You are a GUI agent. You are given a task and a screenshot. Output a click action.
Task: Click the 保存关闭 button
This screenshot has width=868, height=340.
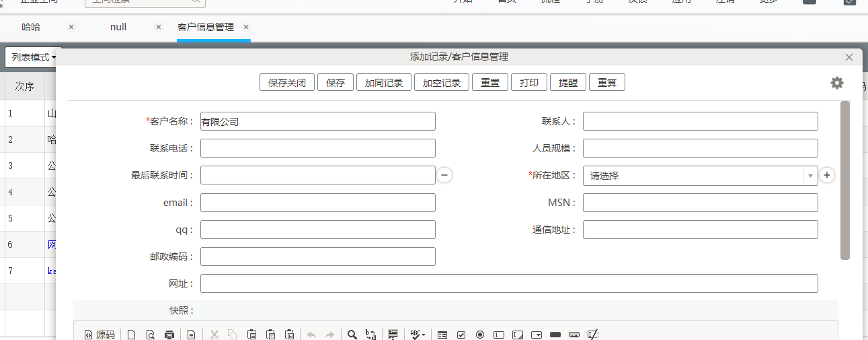click(287, 83)
